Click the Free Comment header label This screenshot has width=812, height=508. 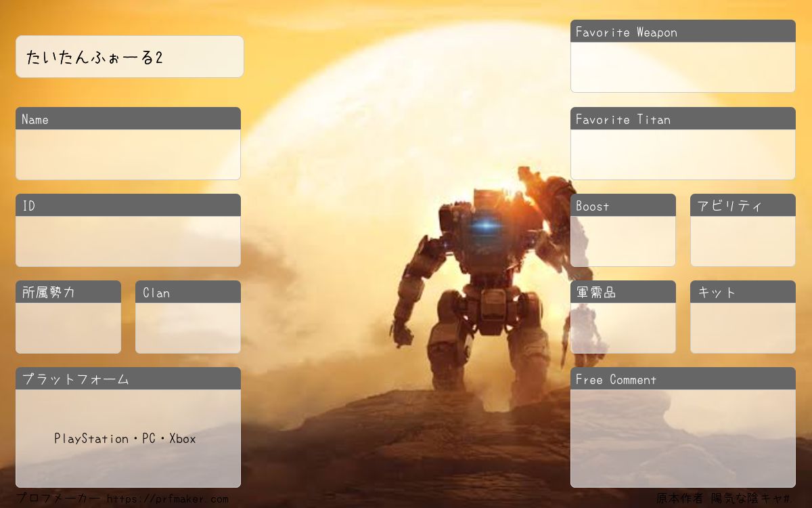click(616, 379)
